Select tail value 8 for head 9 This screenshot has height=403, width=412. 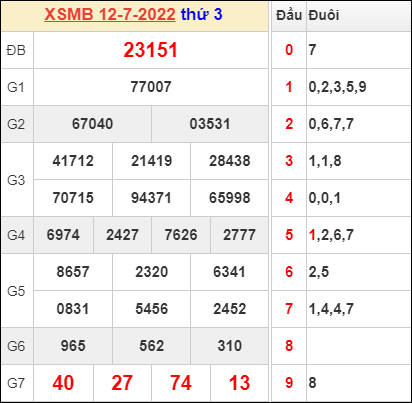click(x=312, y=383)
